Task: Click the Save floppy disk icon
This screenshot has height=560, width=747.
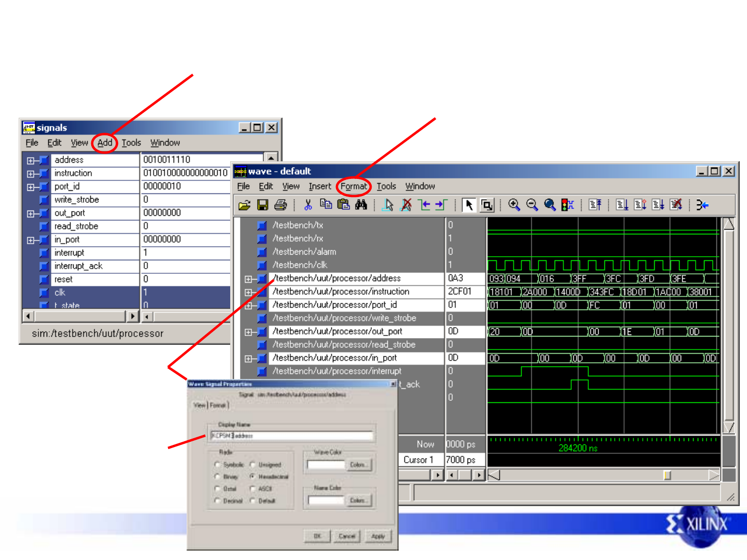Action: click(x=263, y=205)
